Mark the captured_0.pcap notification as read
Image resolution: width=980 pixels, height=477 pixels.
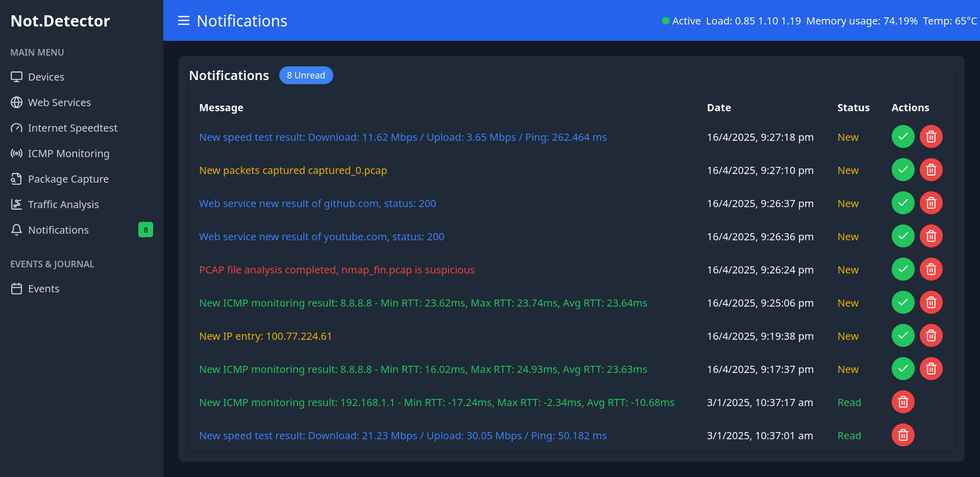tap(903, 170)
